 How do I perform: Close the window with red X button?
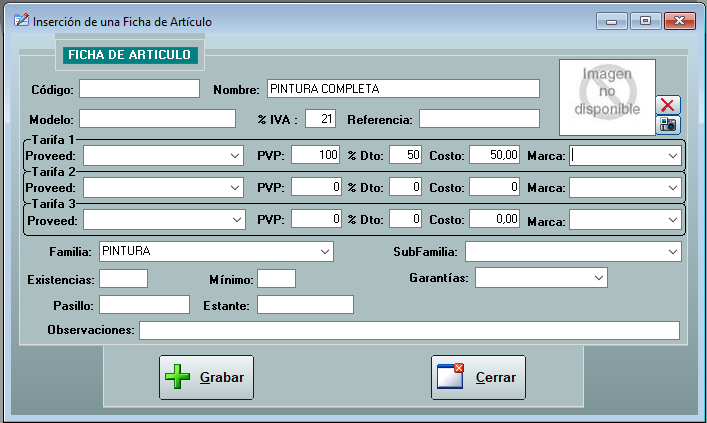(x=679, y=21)
